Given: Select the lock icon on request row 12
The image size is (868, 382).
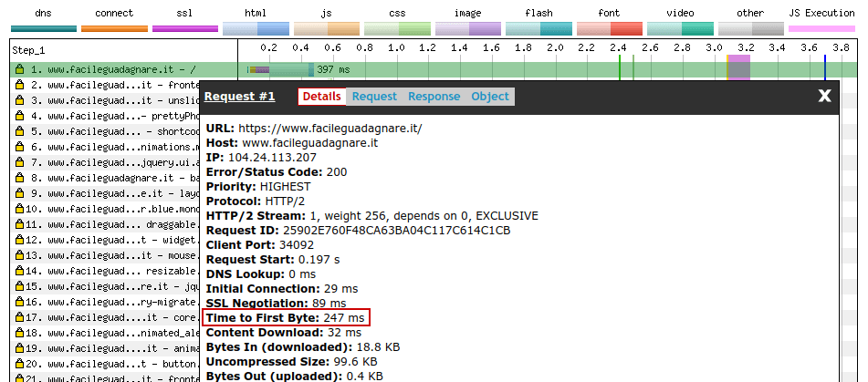Looking at the screenshot, I should (20, 240).
